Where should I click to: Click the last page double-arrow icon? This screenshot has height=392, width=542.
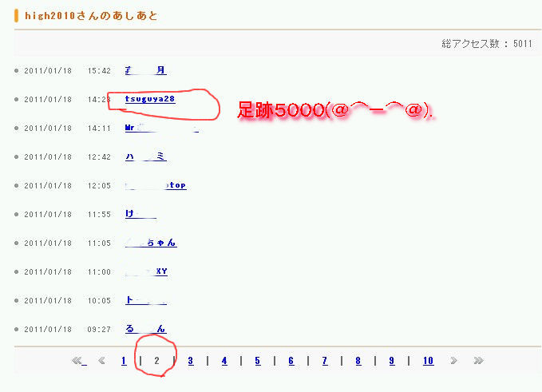(477, 361)
